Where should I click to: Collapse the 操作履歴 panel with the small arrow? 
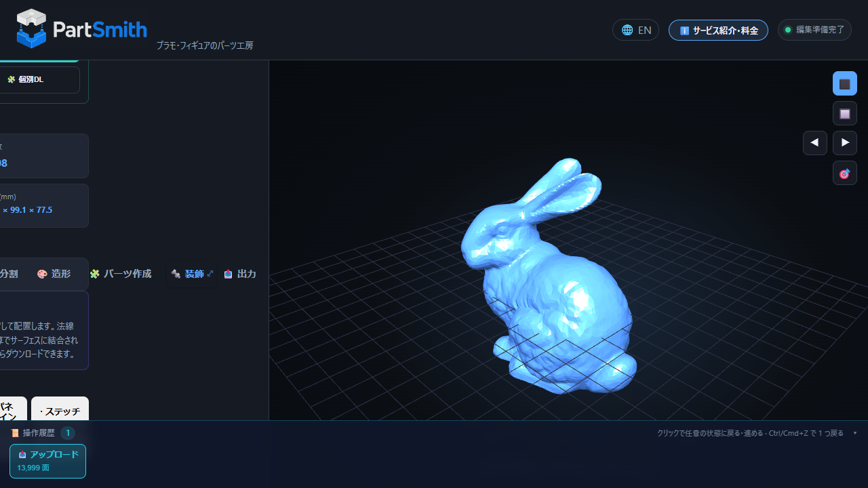pyautogui.click(x=855, y=433)
